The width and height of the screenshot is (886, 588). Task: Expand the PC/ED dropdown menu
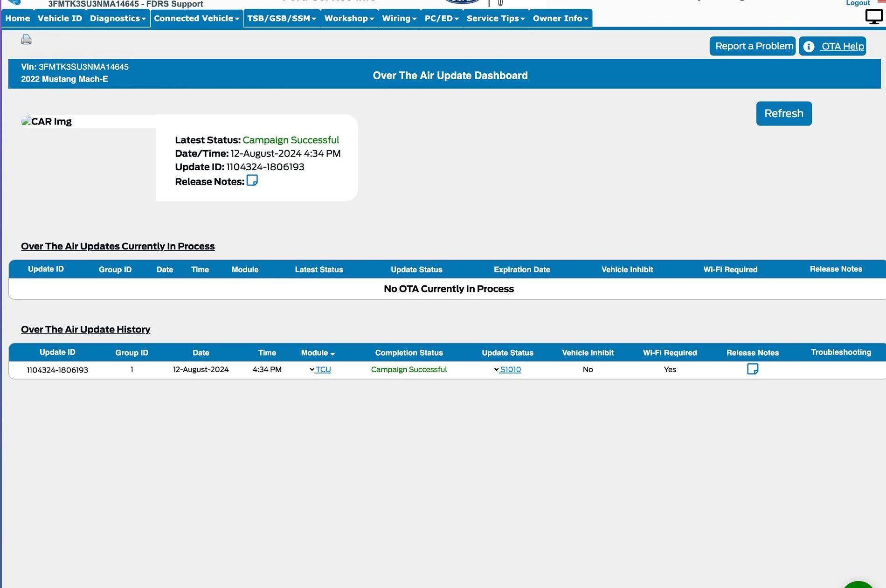tap(442, 18)
